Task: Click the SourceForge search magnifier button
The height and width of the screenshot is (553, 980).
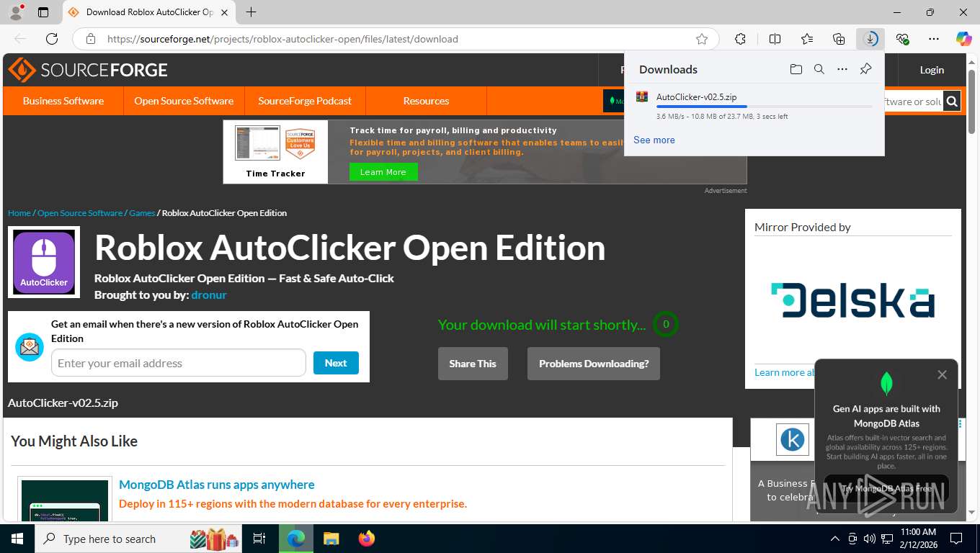Action: point(952,102)
